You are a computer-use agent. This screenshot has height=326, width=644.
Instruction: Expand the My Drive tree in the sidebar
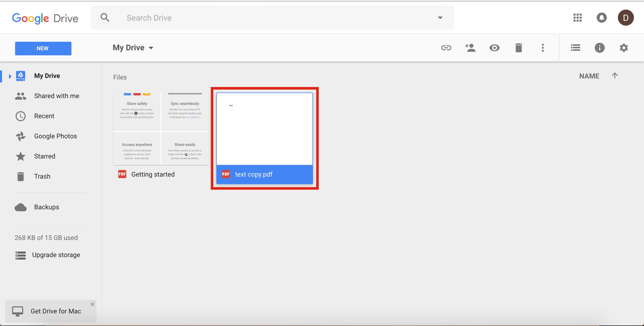[x=10, y=76]
